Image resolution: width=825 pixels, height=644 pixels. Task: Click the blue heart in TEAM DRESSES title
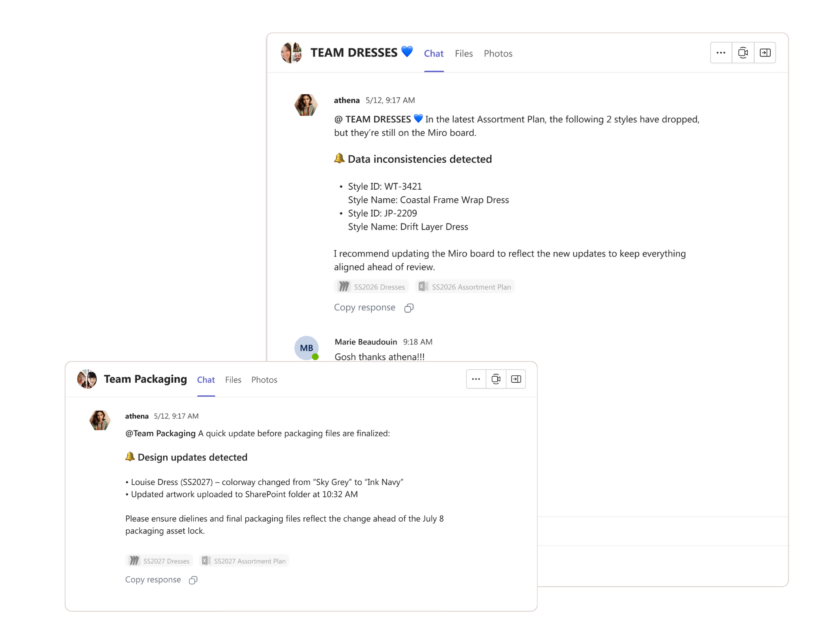coord(407,52)
